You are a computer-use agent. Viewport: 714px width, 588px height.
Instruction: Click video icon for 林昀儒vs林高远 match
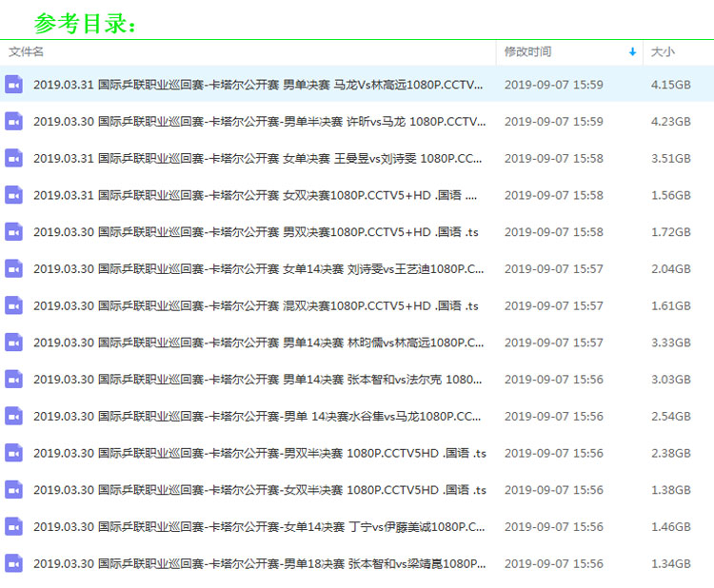13,343
